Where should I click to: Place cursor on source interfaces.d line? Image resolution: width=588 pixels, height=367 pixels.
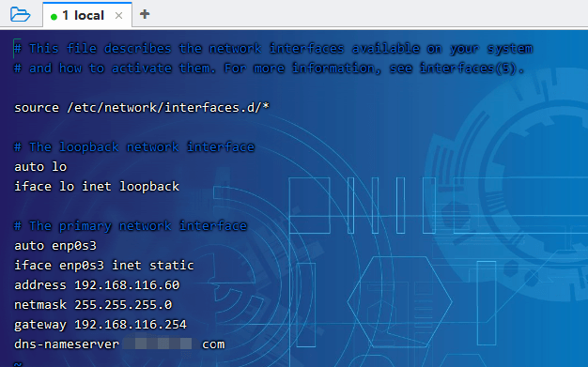coord(142,108)
